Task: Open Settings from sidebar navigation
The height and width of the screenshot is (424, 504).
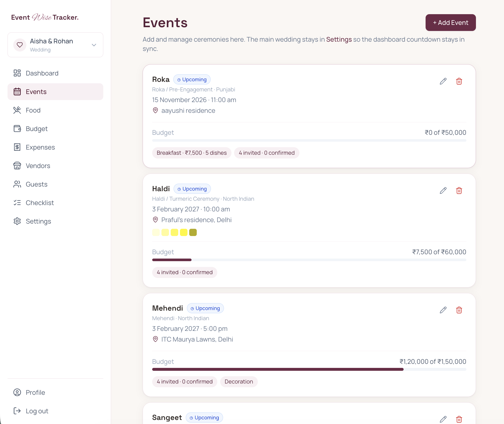Action: [x=55, y=221]
